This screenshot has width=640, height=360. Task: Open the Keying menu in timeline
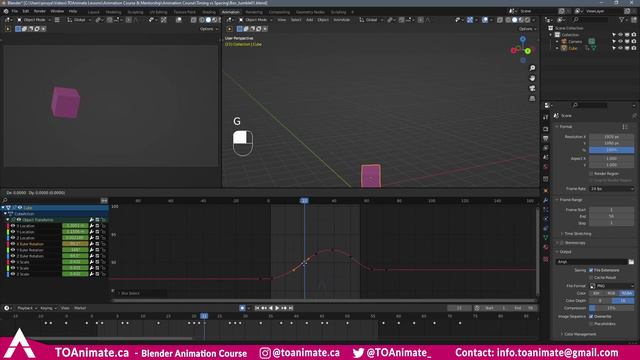pyautogui.click(x=49, y=308)
